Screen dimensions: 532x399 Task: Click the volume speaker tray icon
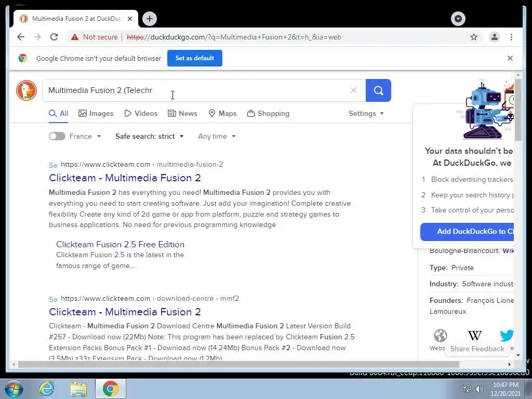(480, 389)
